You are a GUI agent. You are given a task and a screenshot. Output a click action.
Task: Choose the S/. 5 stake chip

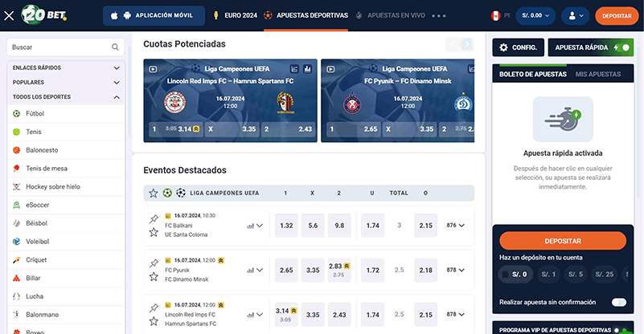(x=576, y=275)
